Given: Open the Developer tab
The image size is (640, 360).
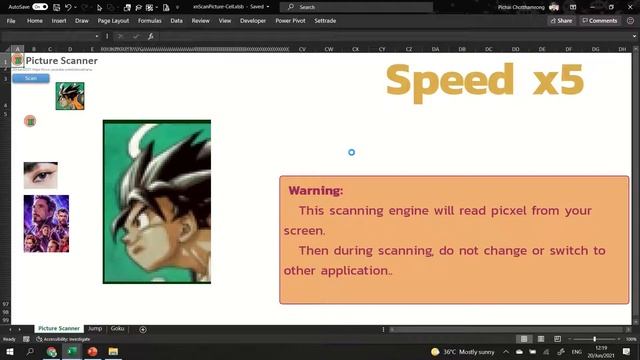Looking at the screenshot, I should (x=253, y=21).
